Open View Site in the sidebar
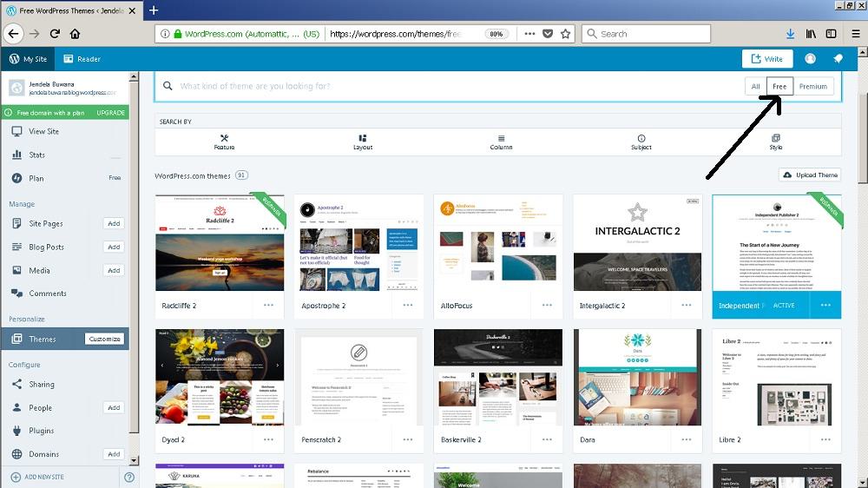868x488 pixels. [65, 131]
